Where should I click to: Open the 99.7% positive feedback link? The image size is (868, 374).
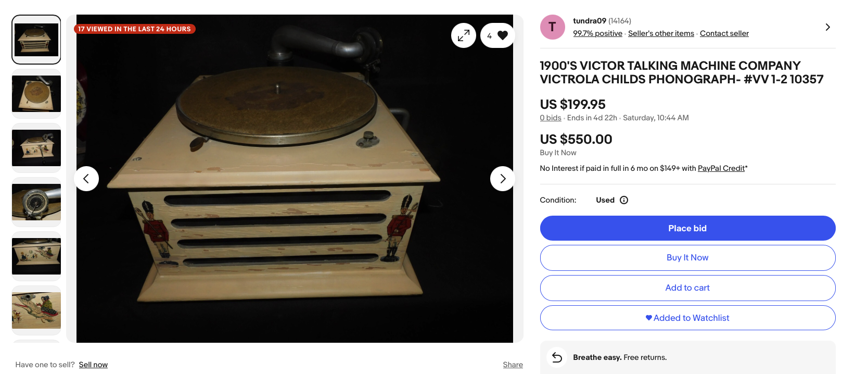(x=597, y=33)
